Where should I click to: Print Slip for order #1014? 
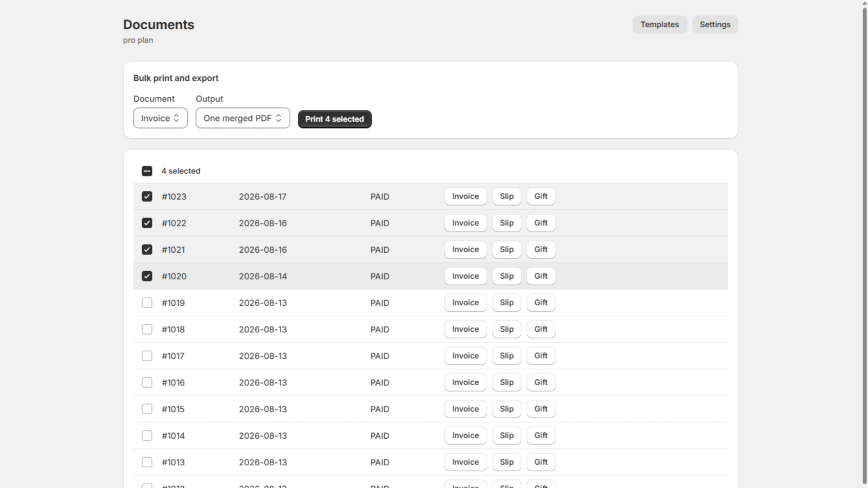coord(507,435)
